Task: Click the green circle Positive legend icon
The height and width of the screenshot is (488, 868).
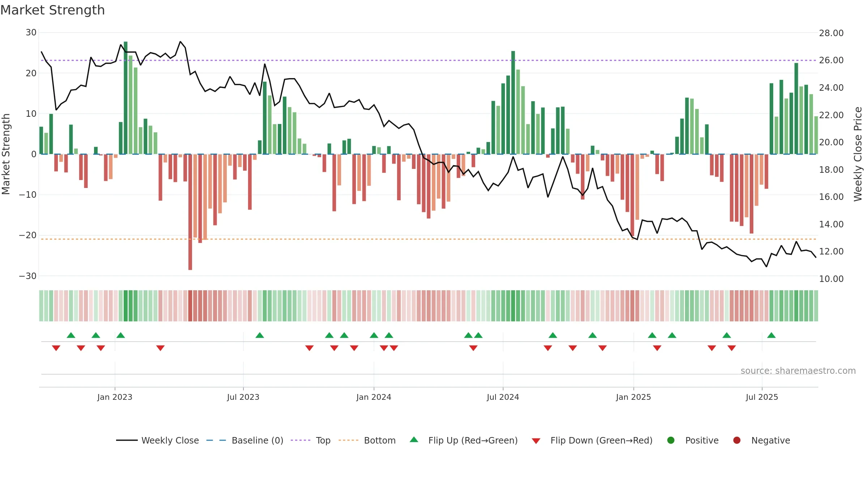Action: point(671,440)
